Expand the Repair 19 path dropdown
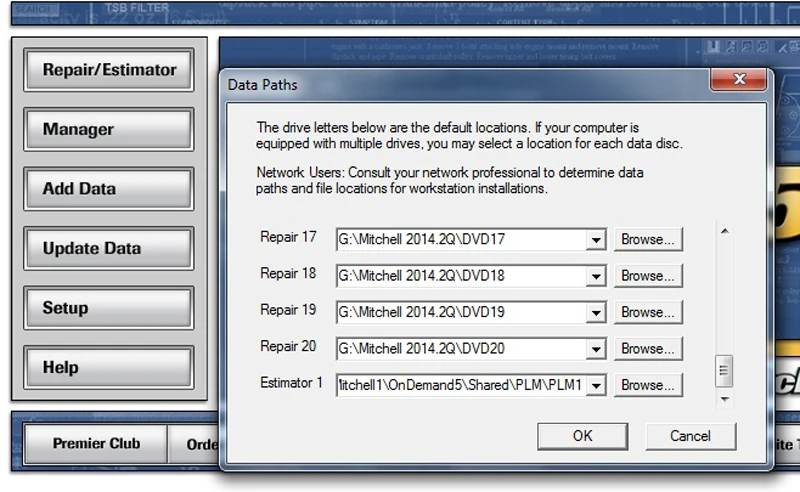Screen dimensions: 800x492 595,312
